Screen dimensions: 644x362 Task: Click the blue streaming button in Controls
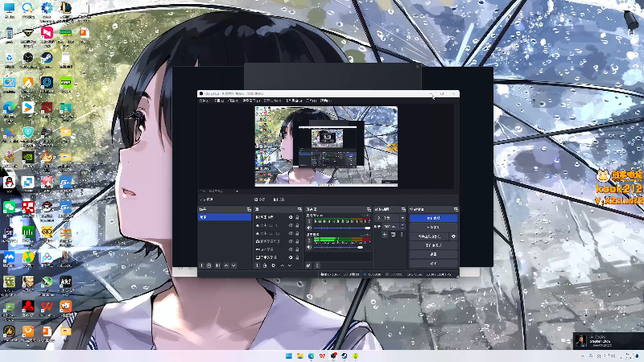[434, 218]
